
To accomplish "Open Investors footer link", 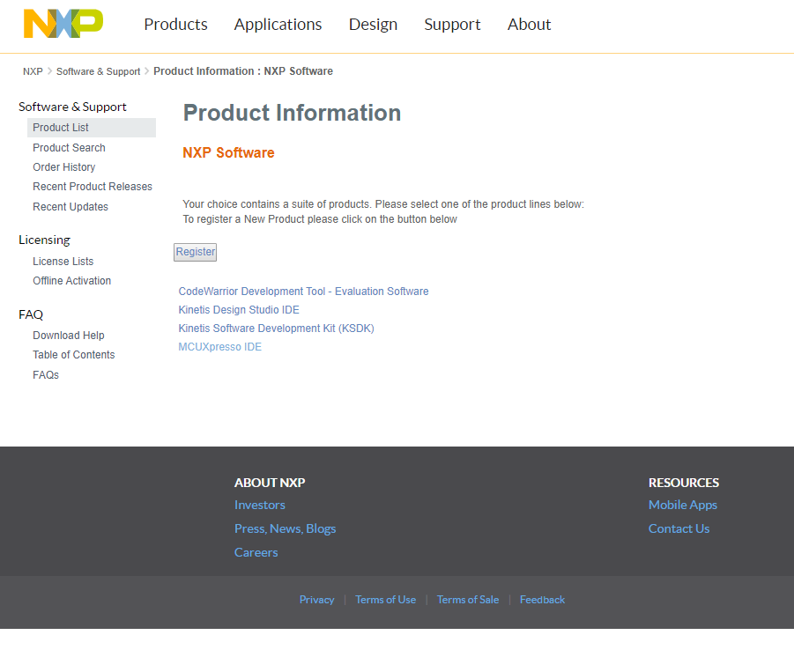I will (x=260, y=505).
